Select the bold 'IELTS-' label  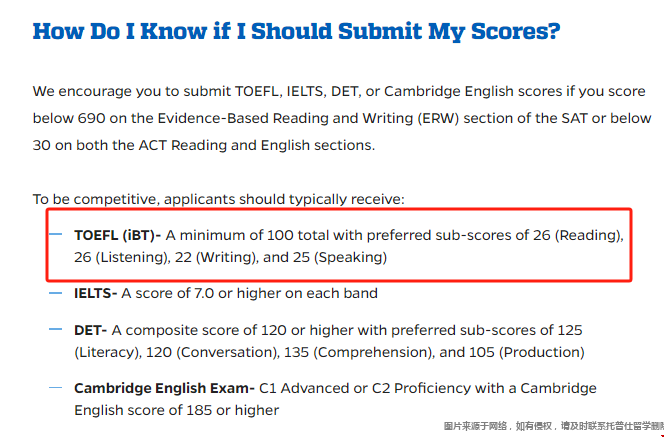[x=96, y=294]
